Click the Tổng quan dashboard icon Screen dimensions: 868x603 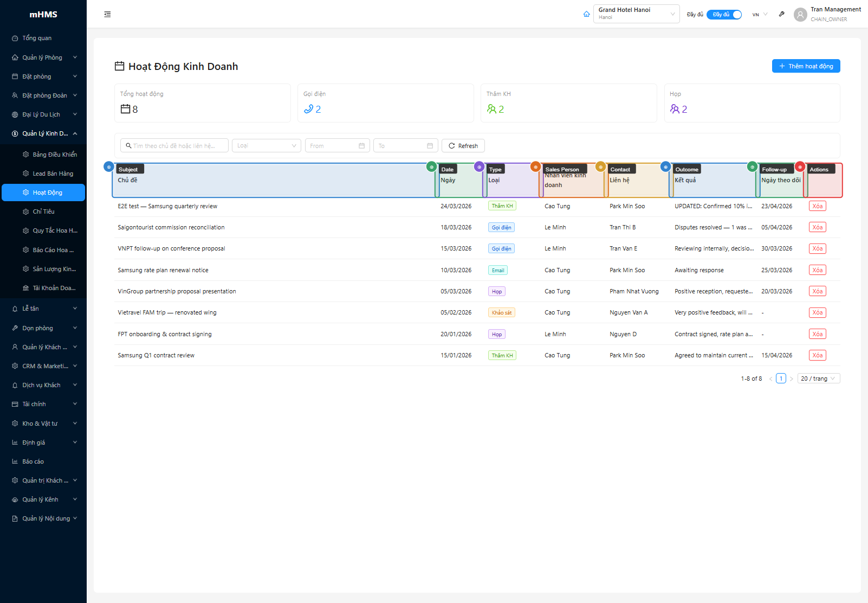click(x=15, y=39)
